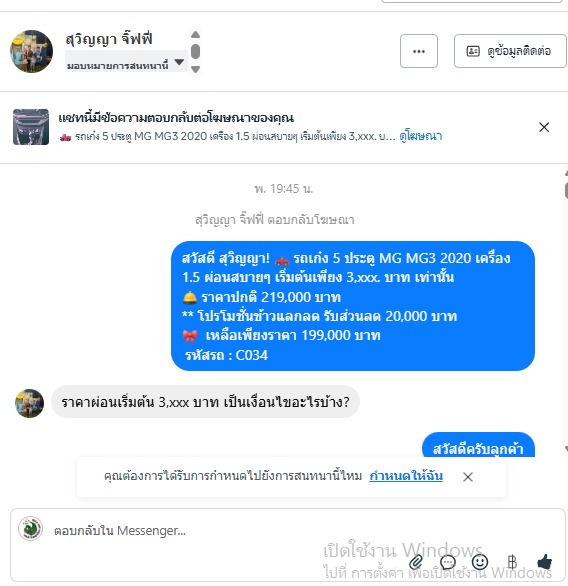Click the attach file paperclip icon
This screenshot has height=586, width=568.
click(x=416, y=562)
